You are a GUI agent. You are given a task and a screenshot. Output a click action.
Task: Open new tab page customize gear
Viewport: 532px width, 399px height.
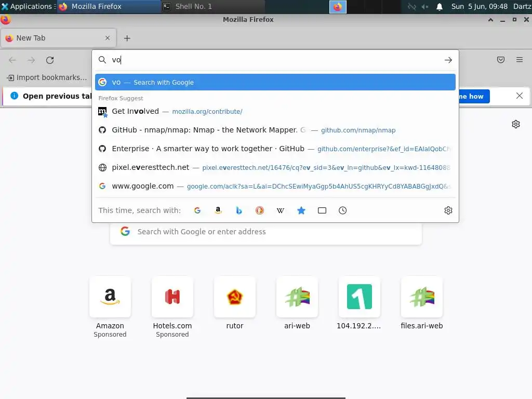tap(516, 124)
